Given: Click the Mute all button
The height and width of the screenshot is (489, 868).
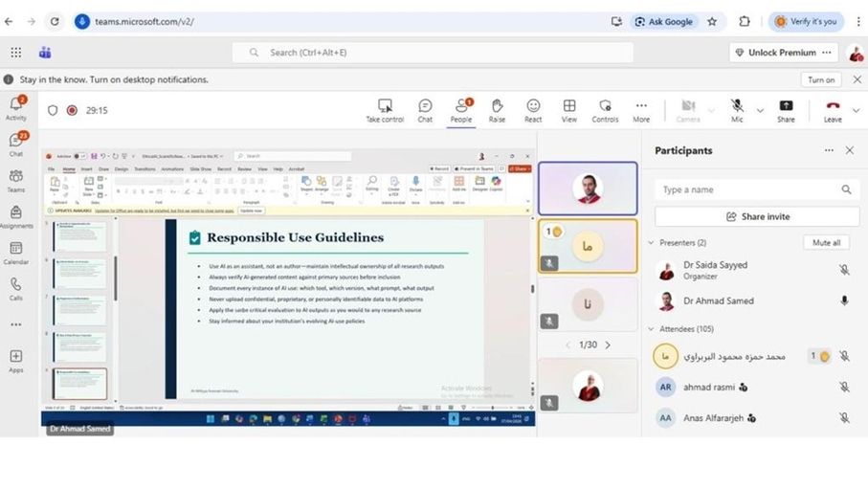Looking at the screenshot, I should (x=825, y=243).
